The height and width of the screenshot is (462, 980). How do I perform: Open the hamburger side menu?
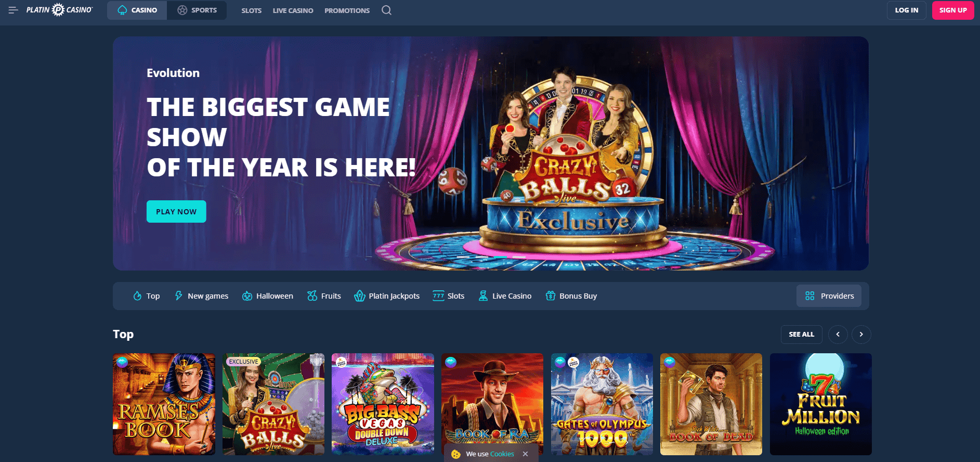[14, 10]
